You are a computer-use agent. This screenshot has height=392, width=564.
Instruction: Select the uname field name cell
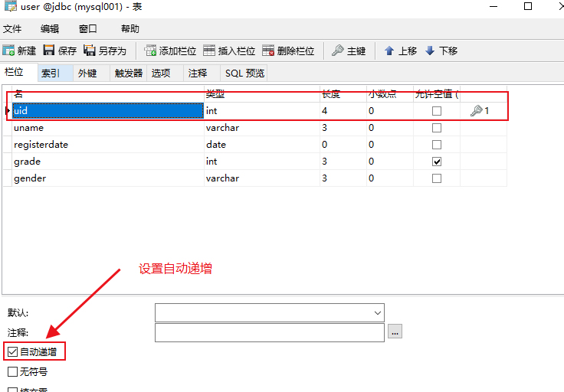pyautogui.click(x=108, y=128)
